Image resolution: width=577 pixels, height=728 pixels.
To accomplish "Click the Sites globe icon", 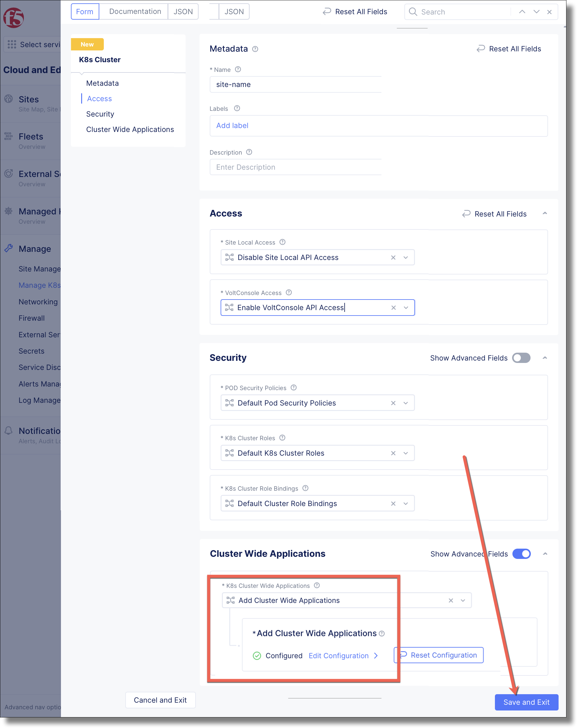I will click(x=8, y=99).
